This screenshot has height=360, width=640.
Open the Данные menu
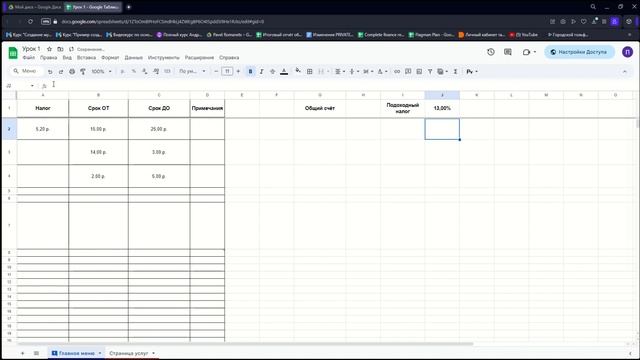133,58
